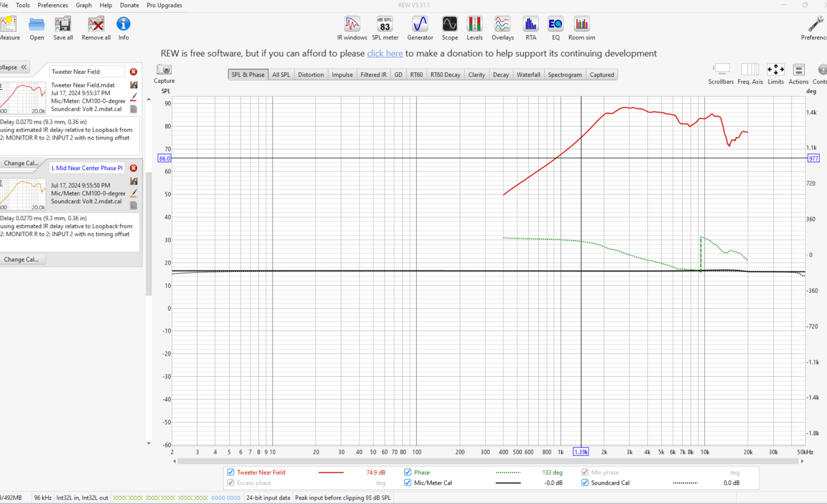The height and width of the screenshot is (504, 827).
Task: Open notes icon for Tweeter Near Field
Action: [x=134, y=109]
